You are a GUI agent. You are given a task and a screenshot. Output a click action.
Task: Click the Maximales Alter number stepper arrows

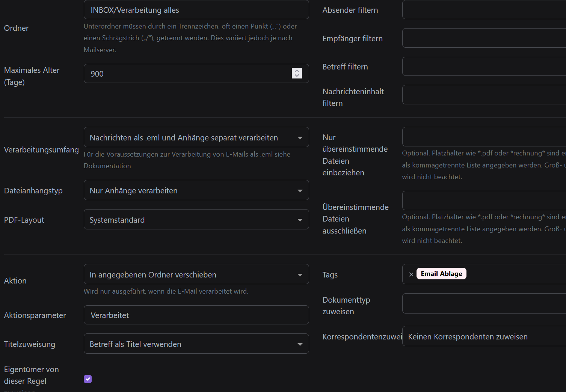297,73
